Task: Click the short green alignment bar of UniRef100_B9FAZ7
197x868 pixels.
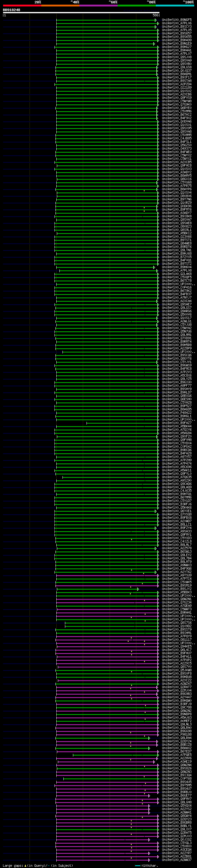Action: (x=123, y=423)
